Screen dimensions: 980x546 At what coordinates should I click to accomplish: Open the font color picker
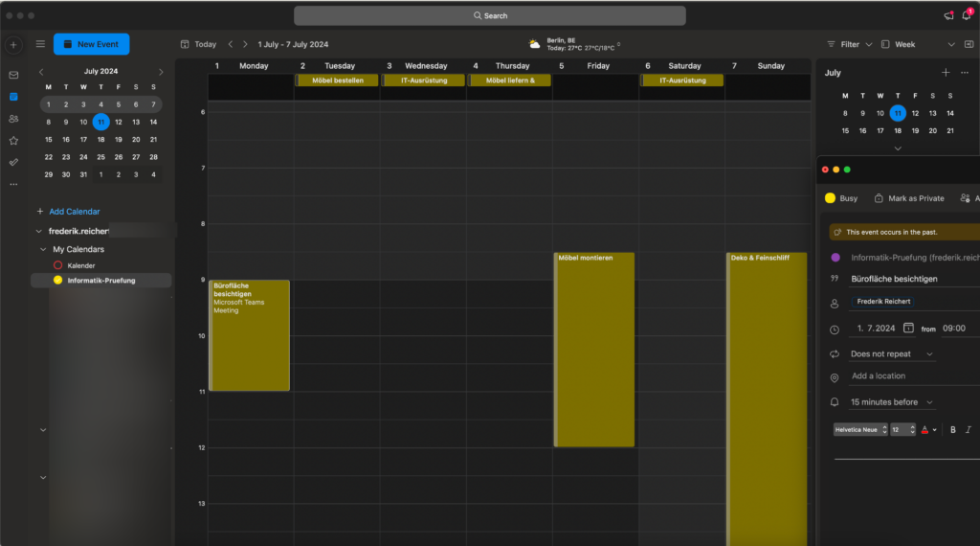[928, 430]
